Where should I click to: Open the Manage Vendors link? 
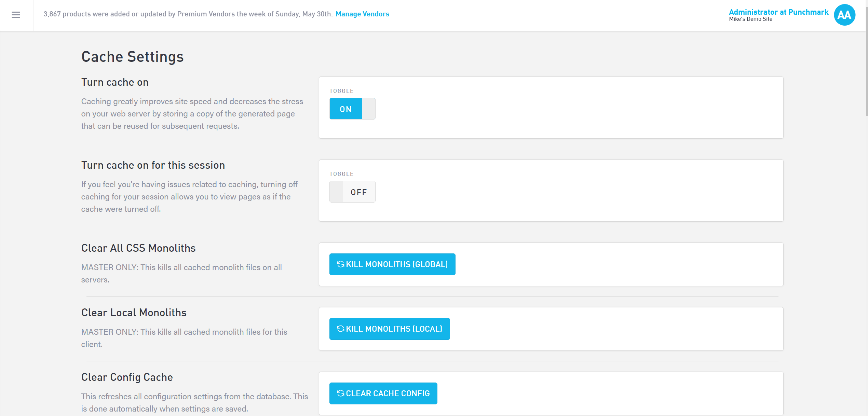(x=362, y=14)
